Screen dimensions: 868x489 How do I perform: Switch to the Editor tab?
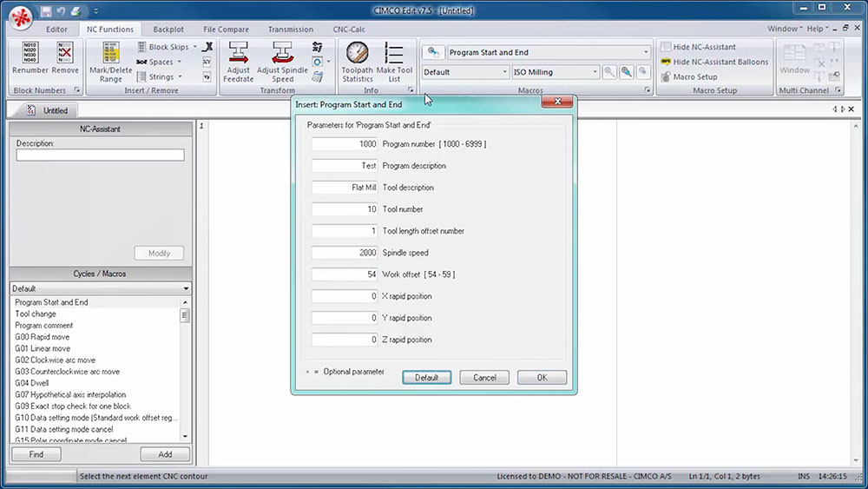[x=56, y=30]
